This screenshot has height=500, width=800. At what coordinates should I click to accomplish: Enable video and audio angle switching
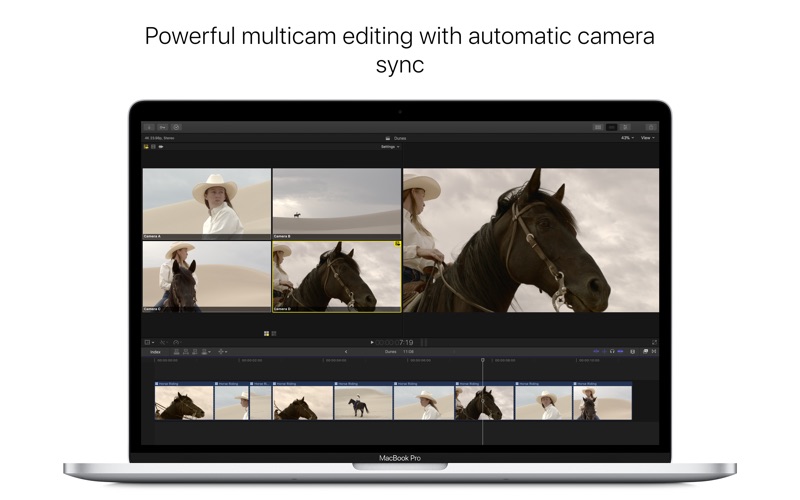point(146,147)
